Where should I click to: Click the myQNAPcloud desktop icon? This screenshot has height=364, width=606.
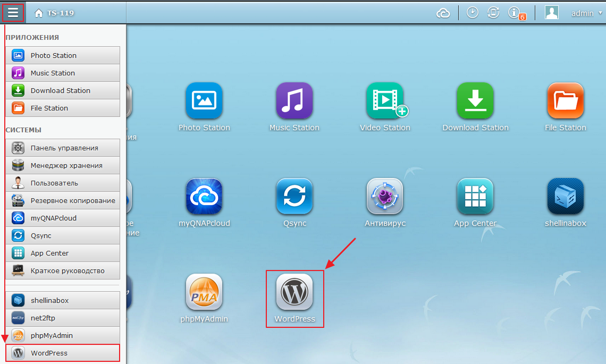204,196
